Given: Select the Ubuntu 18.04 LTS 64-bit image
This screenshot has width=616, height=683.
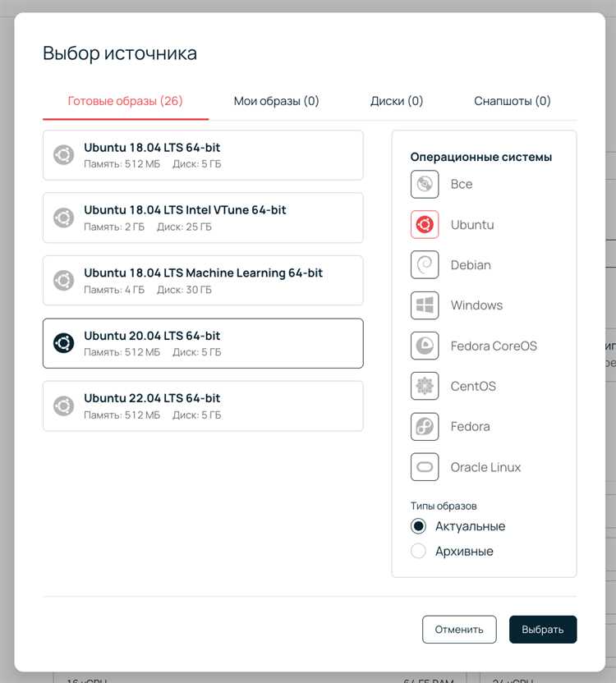Looking at the screenshot, I should point(203,155).
